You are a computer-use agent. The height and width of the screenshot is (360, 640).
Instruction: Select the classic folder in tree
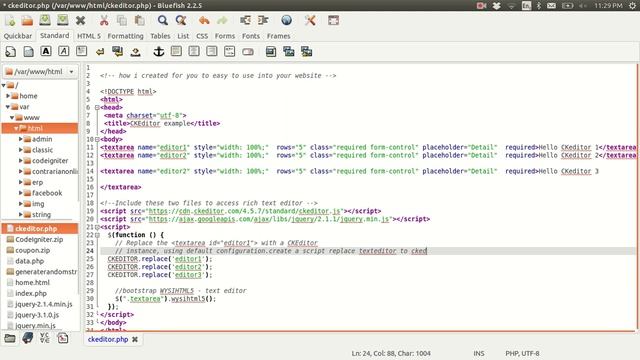coord(42,150)
